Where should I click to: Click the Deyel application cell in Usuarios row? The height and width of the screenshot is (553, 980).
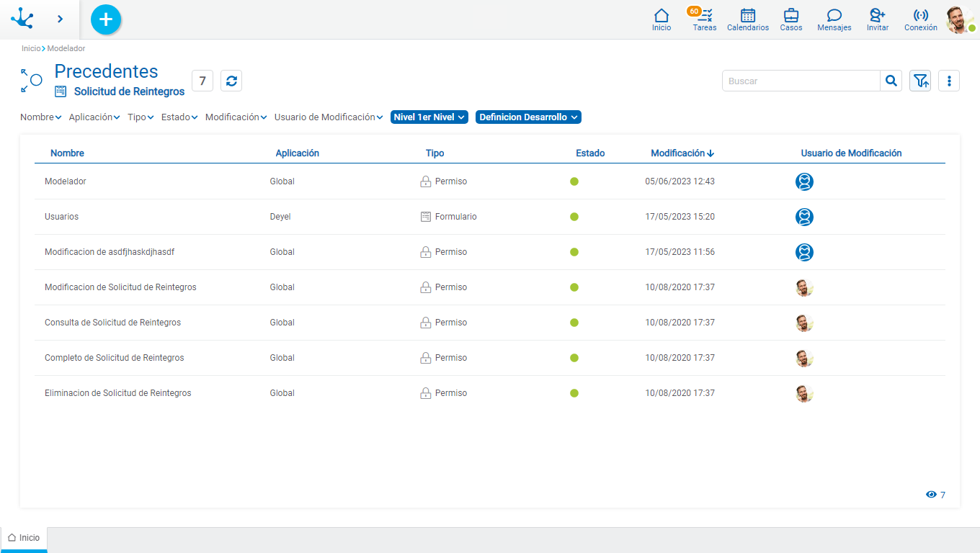tap(280, 217)
